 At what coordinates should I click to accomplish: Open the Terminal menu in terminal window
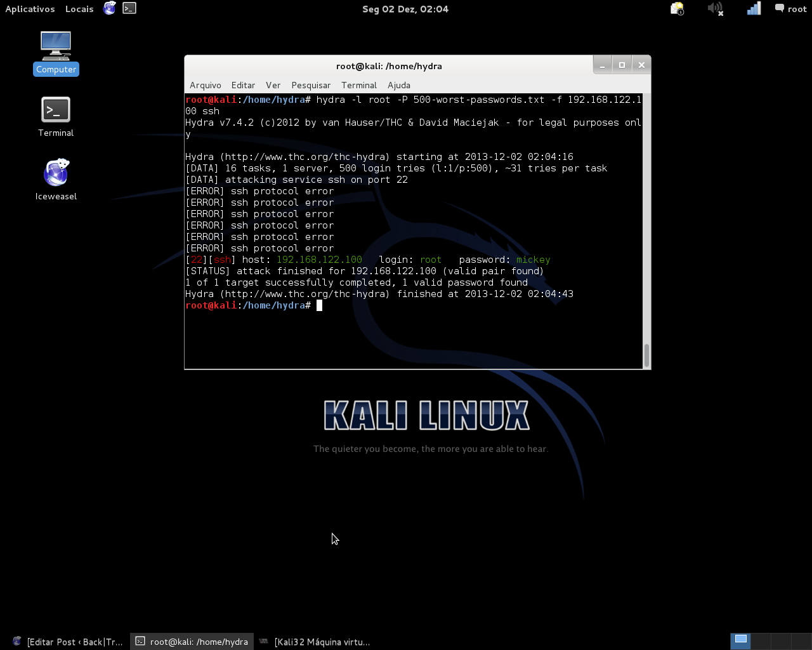(x=359, y=85)
